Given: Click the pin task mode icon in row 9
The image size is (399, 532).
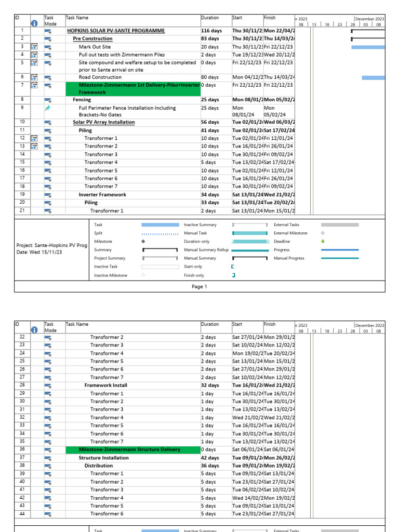Looking at the screenshot, I should pos(47,108).
